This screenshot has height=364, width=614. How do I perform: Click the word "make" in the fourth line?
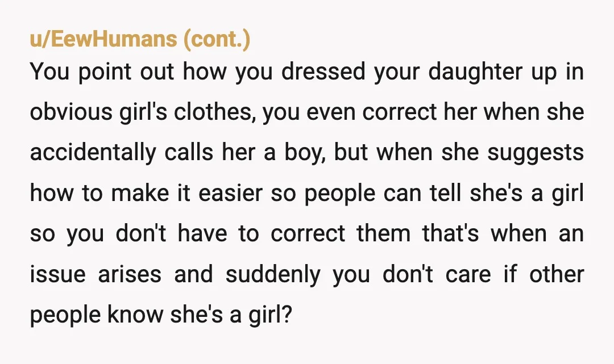[x=140, y=193]
